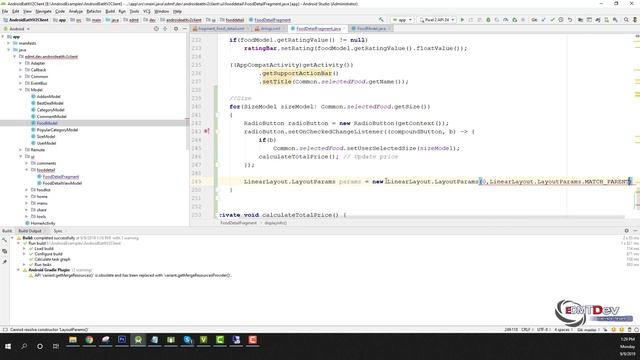Screen dimensions: 640x360
Task: Click the Revert undo arrow icon
Action: click(570, 20)
